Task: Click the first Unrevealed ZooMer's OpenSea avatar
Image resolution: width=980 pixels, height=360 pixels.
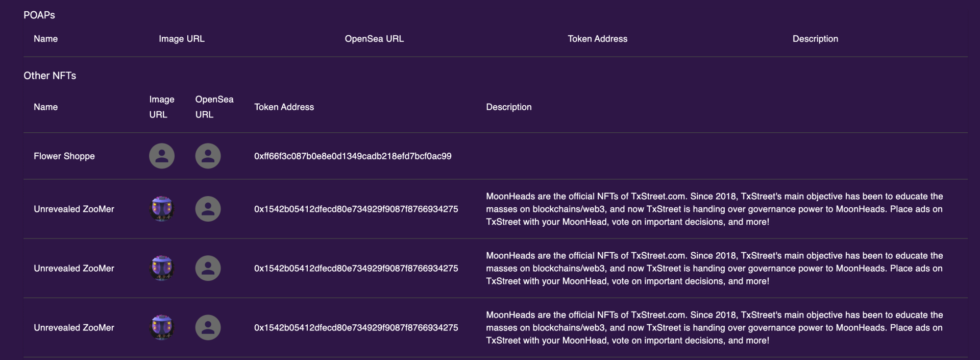Action: [208, 209]
